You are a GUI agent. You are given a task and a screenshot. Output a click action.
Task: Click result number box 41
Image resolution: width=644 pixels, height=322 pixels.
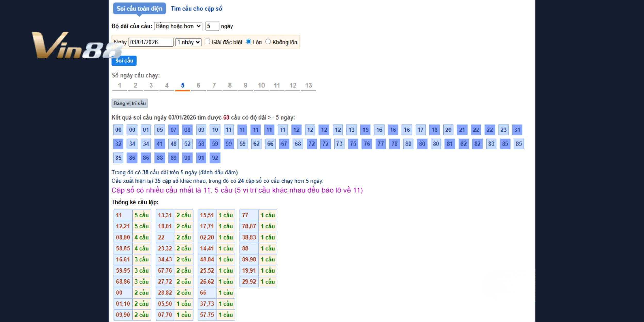160,144
